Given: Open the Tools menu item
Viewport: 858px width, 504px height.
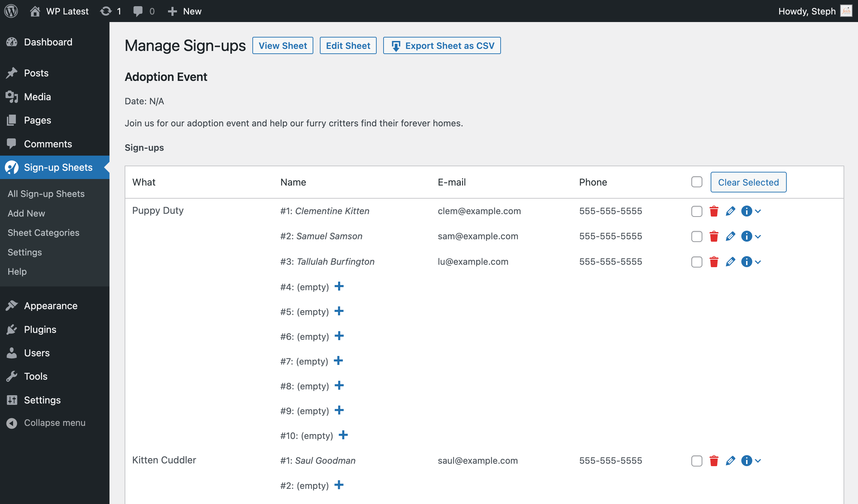Looking at the screenshot, I should coord(55,376).
